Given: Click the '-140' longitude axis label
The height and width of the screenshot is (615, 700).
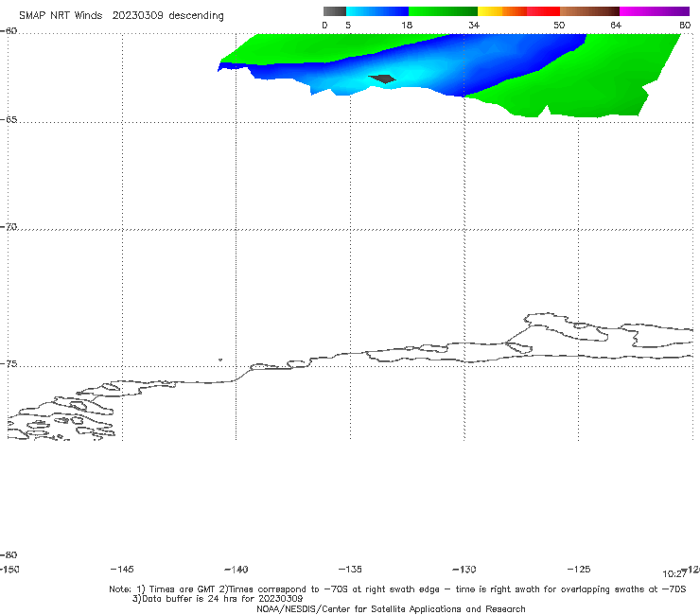Looking at the screenshot, I should pos(236,570).
